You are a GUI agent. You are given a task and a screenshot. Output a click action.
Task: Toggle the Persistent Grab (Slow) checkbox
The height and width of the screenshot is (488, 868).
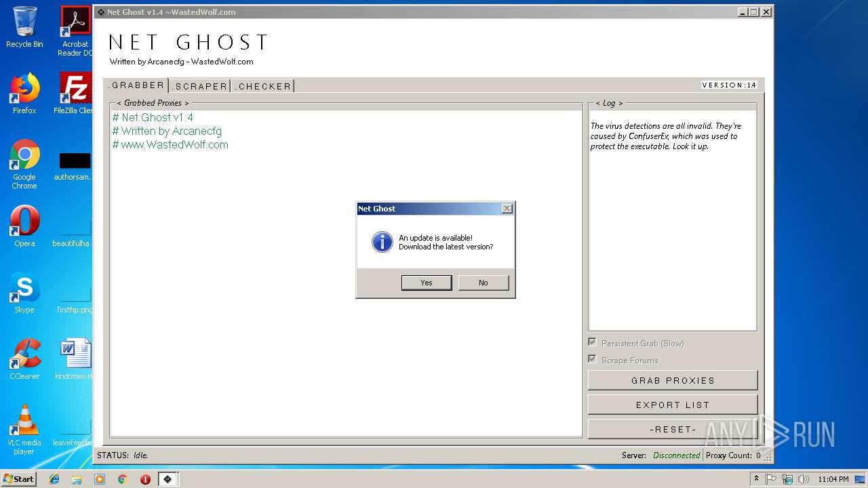[592, 343]
